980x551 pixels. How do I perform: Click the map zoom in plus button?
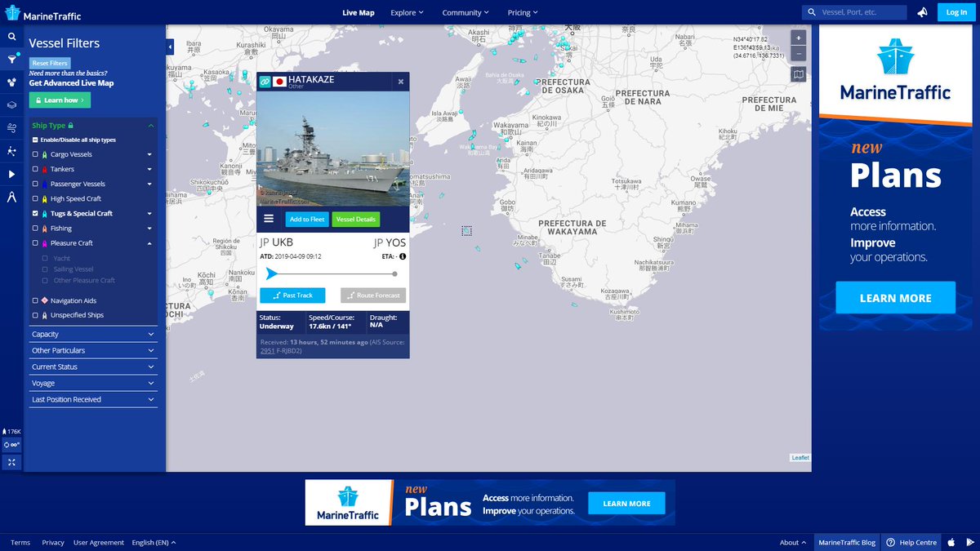click(799, 38)
